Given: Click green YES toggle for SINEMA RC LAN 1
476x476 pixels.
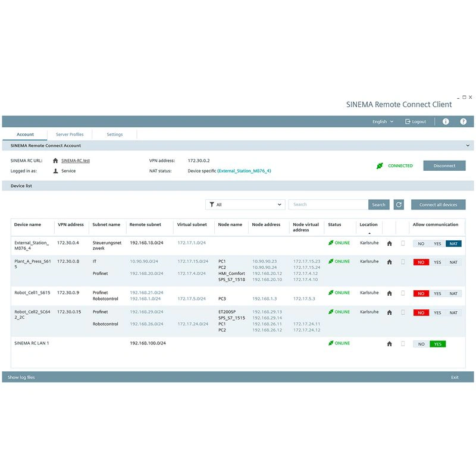Looking at the screenshot, I should click(437, 344).
